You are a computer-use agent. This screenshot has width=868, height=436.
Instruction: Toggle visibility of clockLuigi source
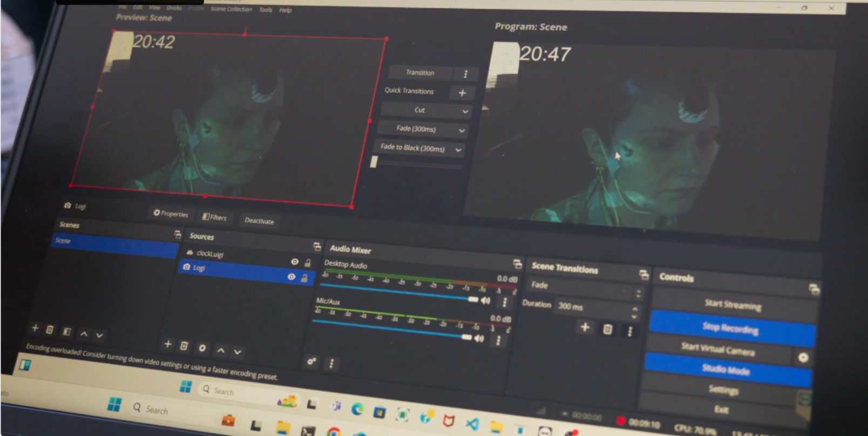click(295, 261)
